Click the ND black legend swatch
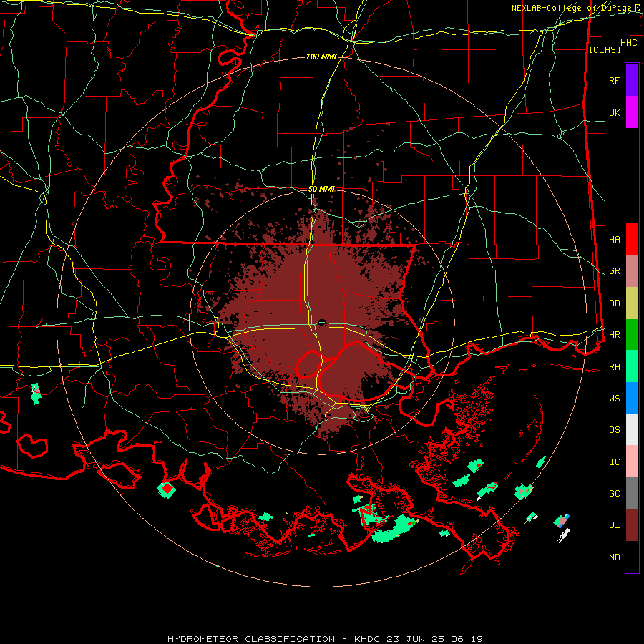644x644 pixels. click(632, 557)
